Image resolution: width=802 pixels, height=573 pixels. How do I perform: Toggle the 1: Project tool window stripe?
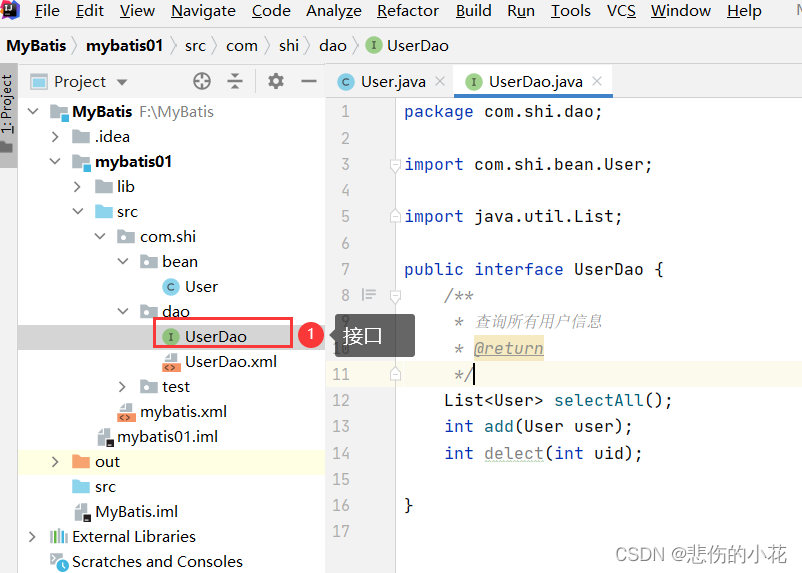coord(8,115)
